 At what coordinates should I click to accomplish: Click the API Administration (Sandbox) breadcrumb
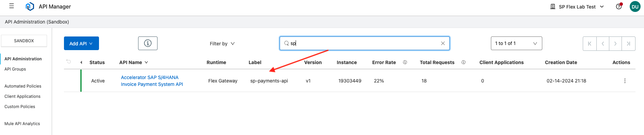(37, 22)
